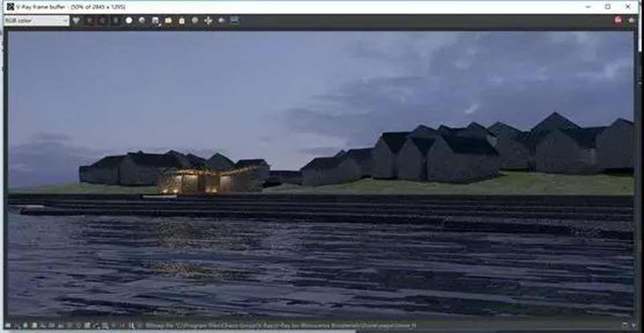Toggle the green channel display

click(x=102, y=20)
